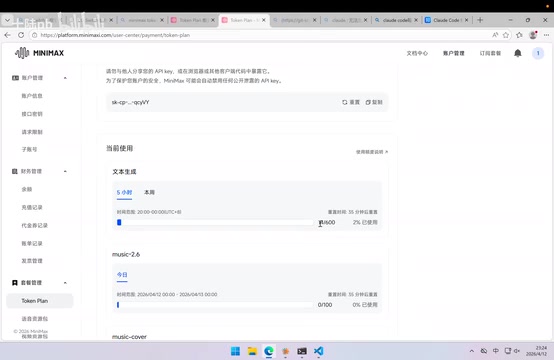Close the active Token Plan browser tab
The height and width of the screenshot is (360, 554).
pos(264,20)
